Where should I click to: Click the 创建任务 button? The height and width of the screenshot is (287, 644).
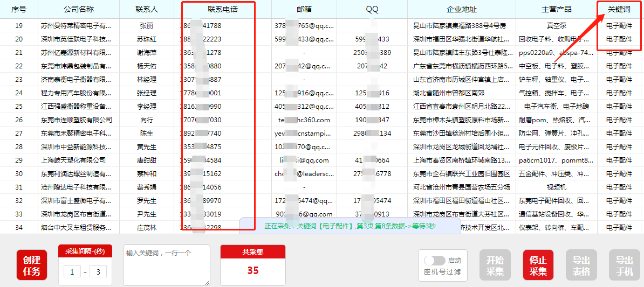[32, 265]
